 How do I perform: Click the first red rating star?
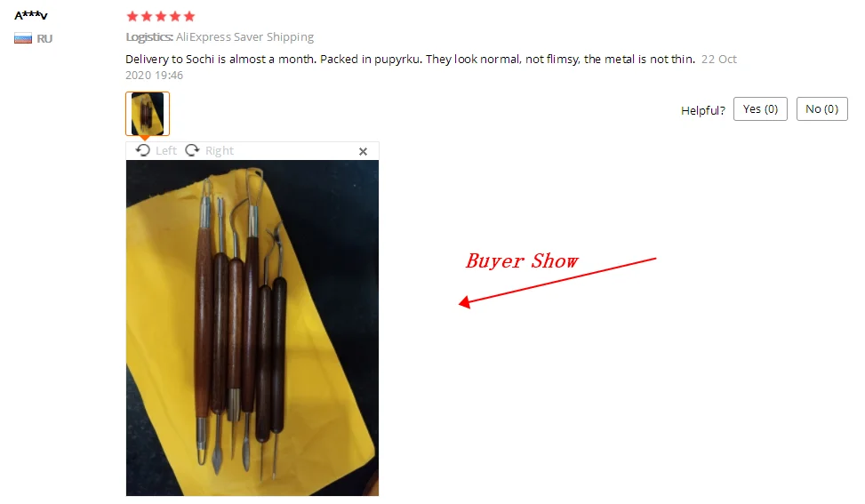coord(132,16)
